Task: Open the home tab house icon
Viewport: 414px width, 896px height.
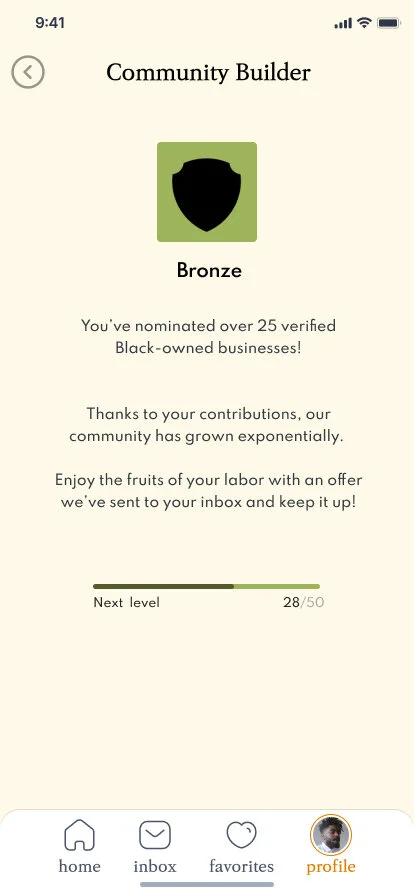Action: tap(79, 835)
